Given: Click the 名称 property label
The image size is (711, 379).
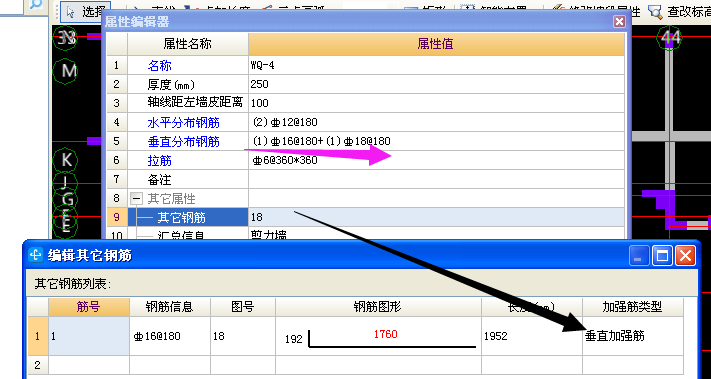Looking at the screenshot, I should click(x=160, y=65).
